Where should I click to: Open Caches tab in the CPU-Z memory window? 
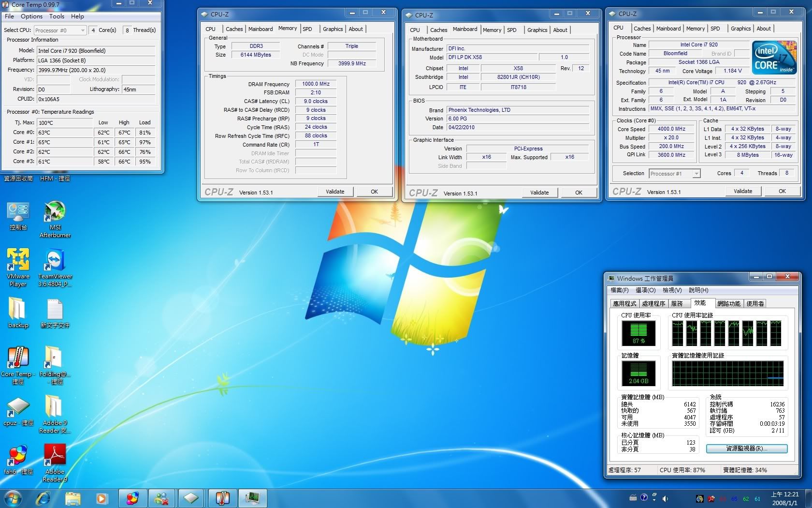click(x=234, y=29)
